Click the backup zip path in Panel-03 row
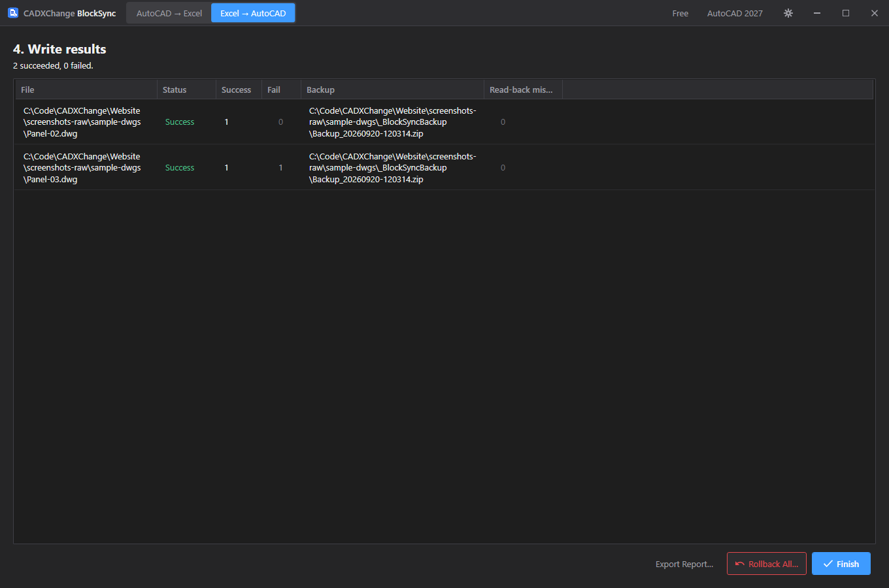The width and height of the screenshot is (889, 588). click(x=393, y=168)
